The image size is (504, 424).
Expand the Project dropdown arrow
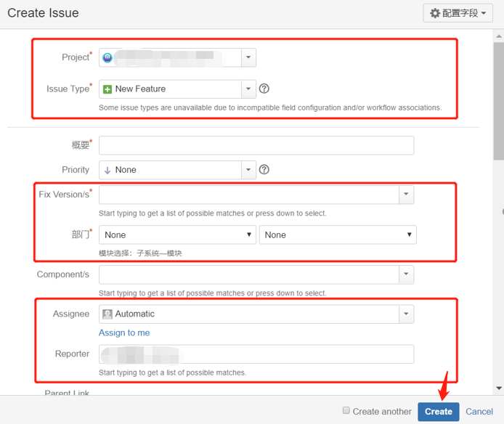(248, 57)
